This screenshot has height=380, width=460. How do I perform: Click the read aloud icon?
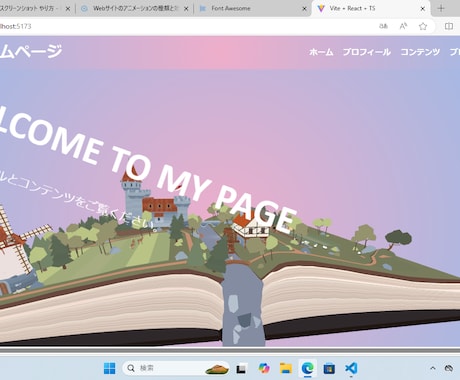403,26
